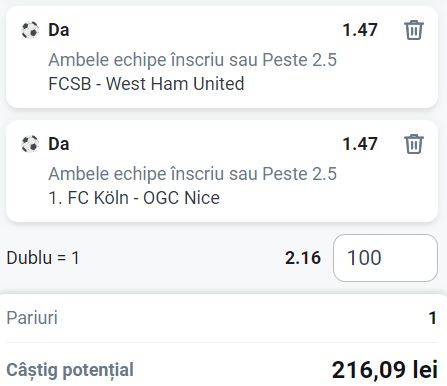447x386 pixels.
Task: Select the 1.47 odds on Köln bet
Action: pos(360,144)
